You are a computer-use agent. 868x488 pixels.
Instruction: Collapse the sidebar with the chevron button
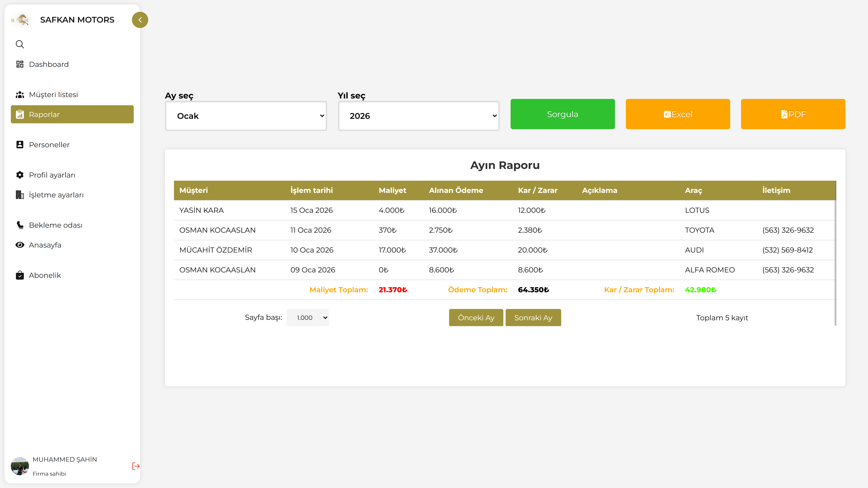140,20
